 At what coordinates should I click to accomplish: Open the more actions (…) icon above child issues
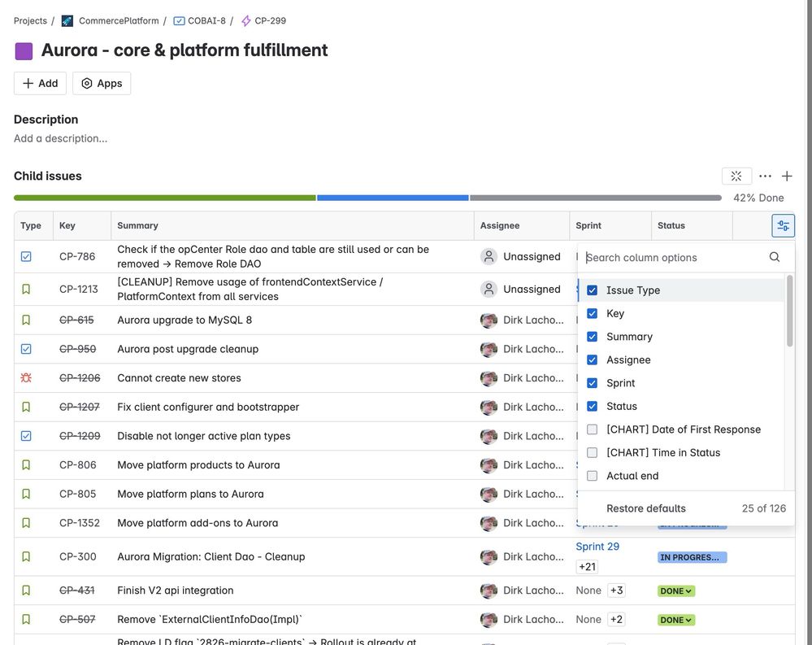[764, 175]
